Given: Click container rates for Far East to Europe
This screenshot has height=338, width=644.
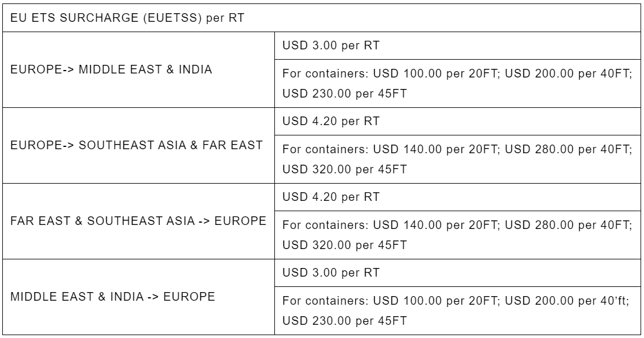Looking at the screenshot, I should (x=457, y=235).
